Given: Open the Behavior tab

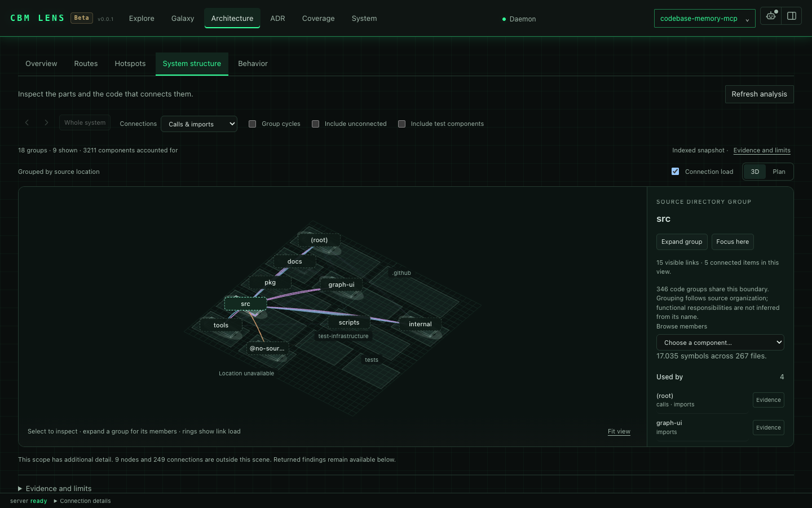Looking at the screenshot, I should pyautogui.click(x=253, y=64).
